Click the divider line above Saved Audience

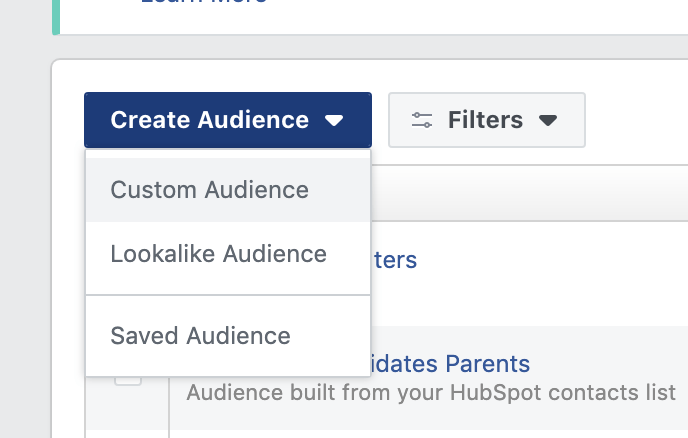[x=228, y=295]
